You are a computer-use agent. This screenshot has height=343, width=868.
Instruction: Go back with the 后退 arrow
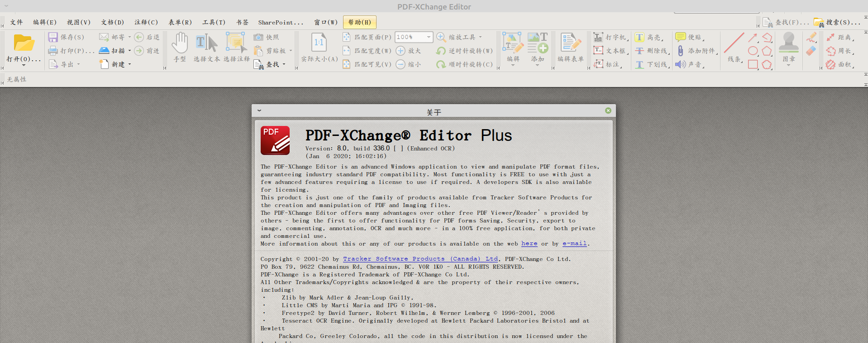pos(139,37)
